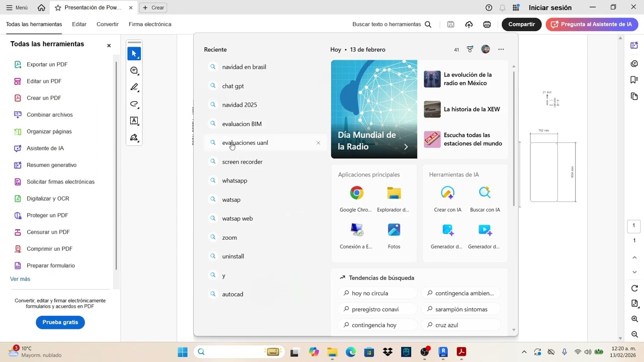Open the Menú hamburger menu

pyautogui.click(x=17, y=8)
